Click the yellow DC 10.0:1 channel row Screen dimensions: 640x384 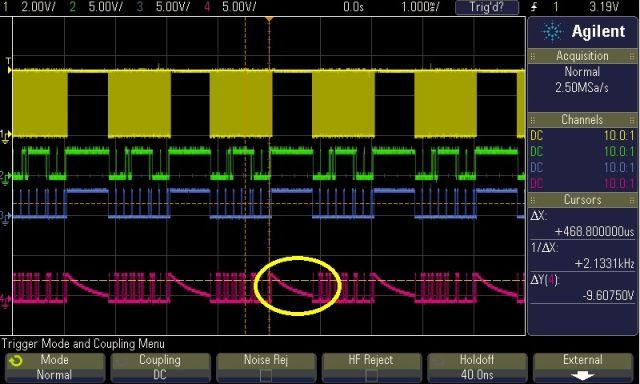(x=582, y=135)
